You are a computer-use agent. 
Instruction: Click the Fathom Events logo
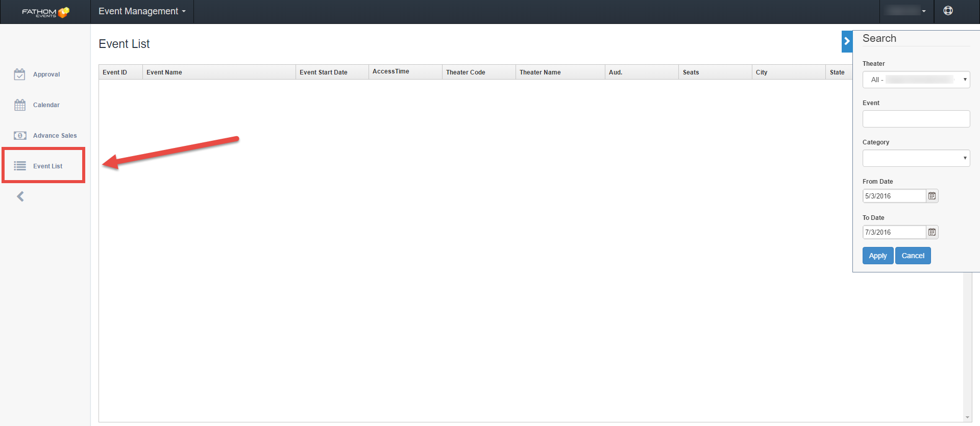coord(45,12)
